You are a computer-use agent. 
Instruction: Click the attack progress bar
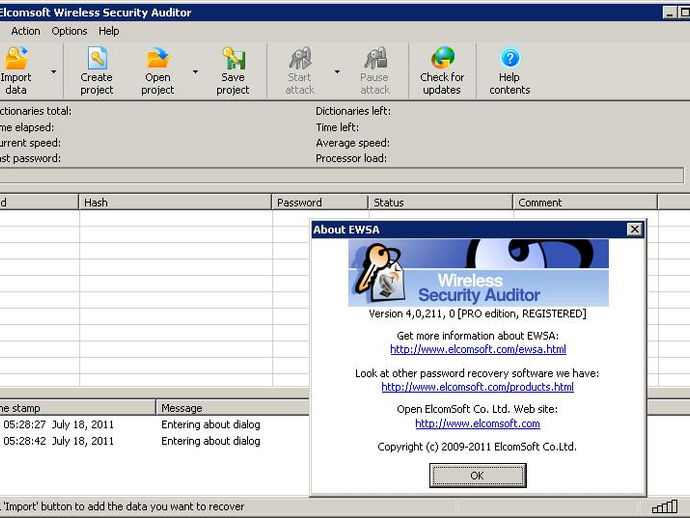(342, 175)
